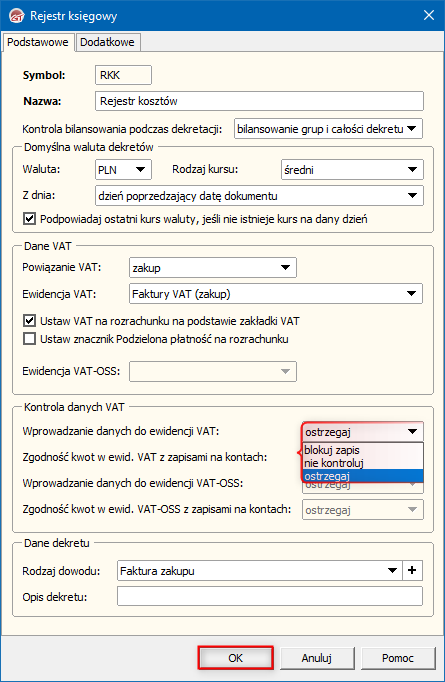
Task: Click the plus icon beside Rodzaj dowodu
Action: click(412, 570)
